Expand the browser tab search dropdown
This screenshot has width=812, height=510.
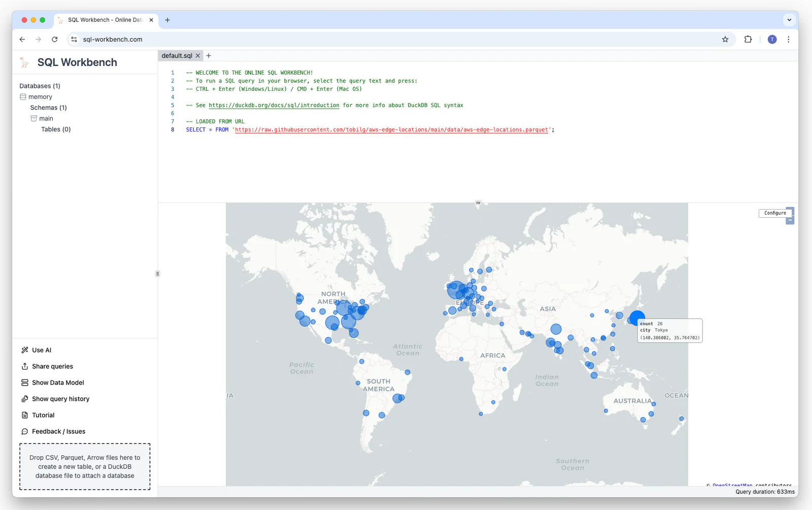pyautogui.click(x=789, y=20)
